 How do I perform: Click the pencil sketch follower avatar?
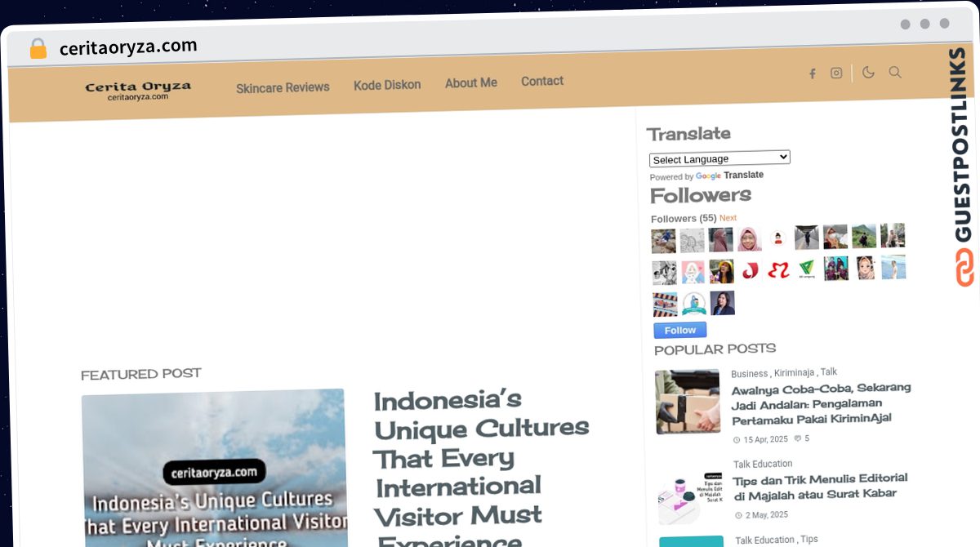(x=693, y=241)
